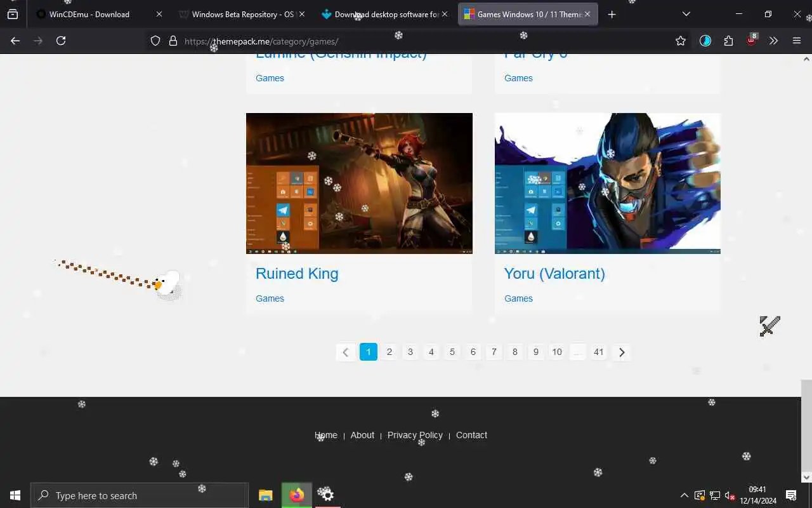Switch to the WinCDEmu - Download tab
Image resolution: width=812 pixels, height=508 pixels.
click(89, 14)
